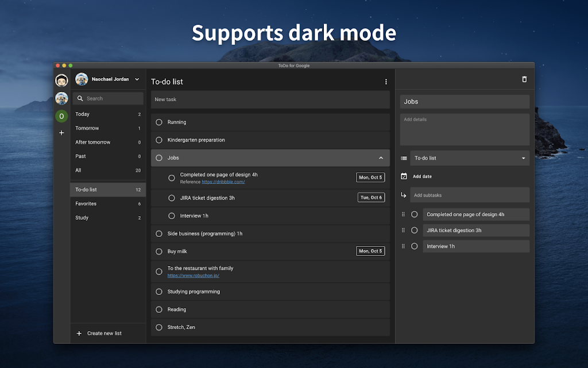Open the three-dot menu of To-do list
Viewport: 588px width, 368px height.
click(x=386, y=82)
